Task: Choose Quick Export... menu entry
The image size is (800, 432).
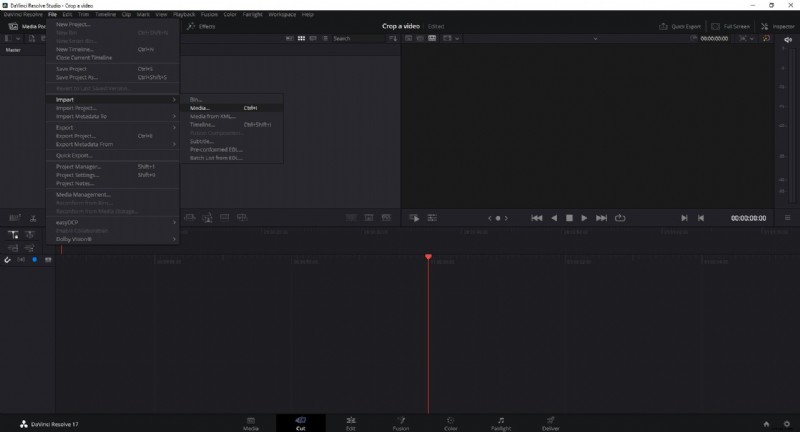Action: coord(112,155)
